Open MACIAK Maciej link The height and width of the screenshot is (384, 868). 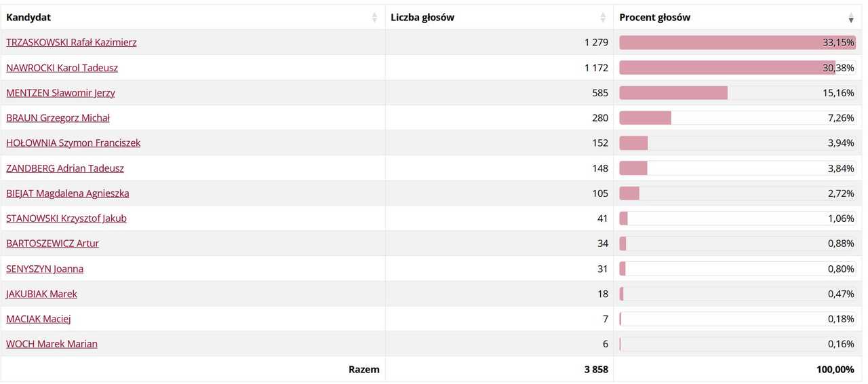(x=39, y=319)
